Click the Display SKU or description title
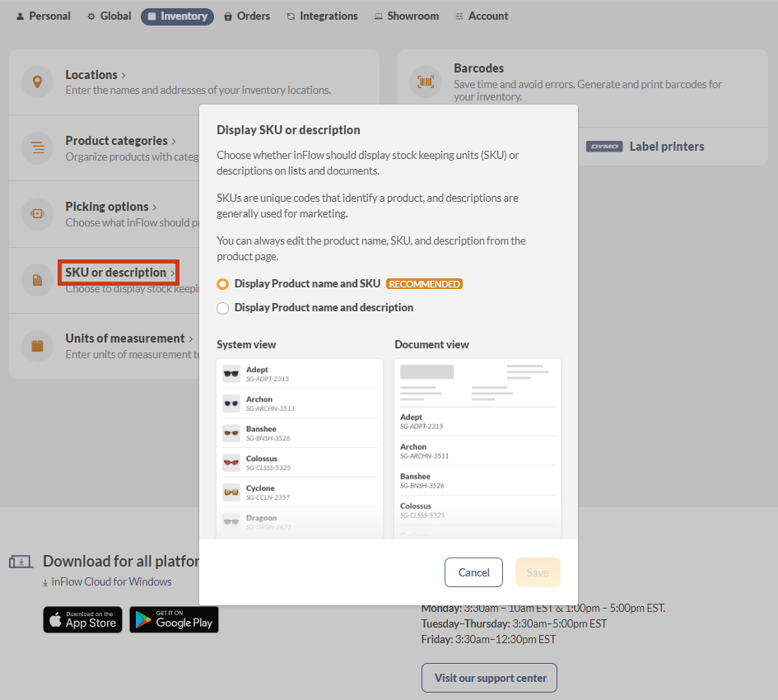 [x=288, y=130]
